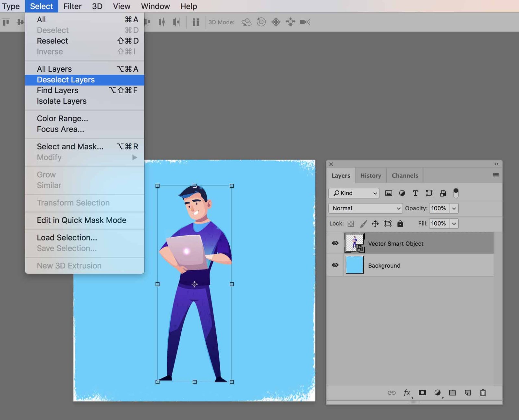Screen dimensions: 519x420
Task: Switch to the Channels tab
Action: pos(404,175)
